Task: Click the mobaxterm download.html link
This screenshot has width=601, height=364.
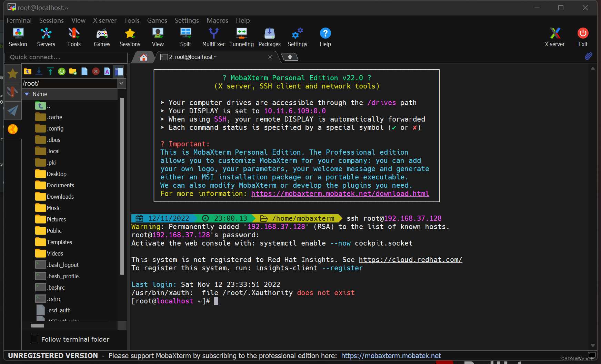Action: tap(340, 194)
